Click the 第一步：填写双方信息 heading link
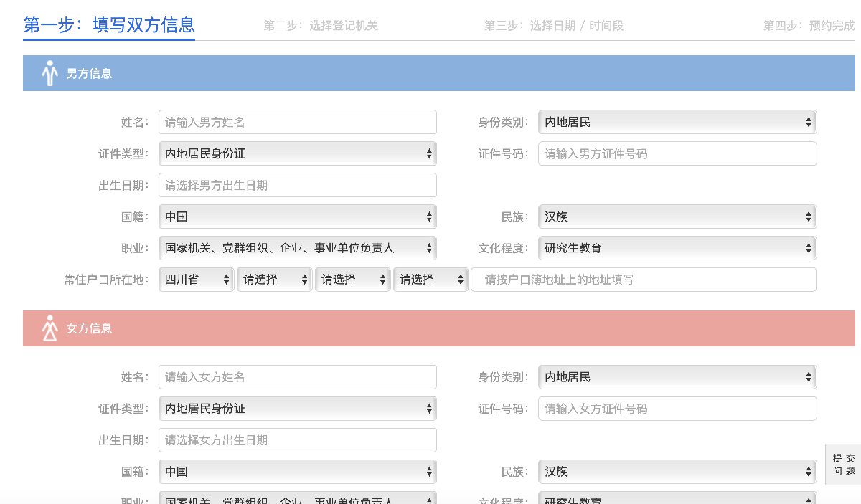The height and width of the screenshot is (504, 861). click(108, 25)
